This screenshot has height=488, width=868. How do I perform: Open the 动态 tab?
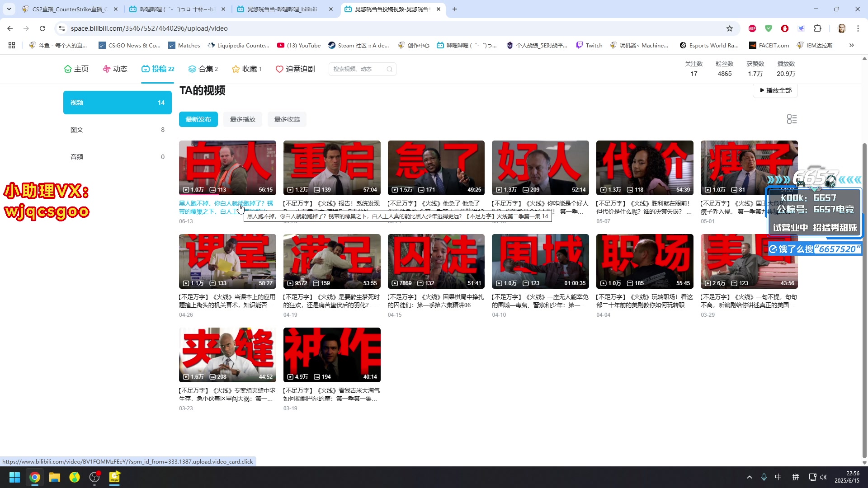tap(115, 69)
